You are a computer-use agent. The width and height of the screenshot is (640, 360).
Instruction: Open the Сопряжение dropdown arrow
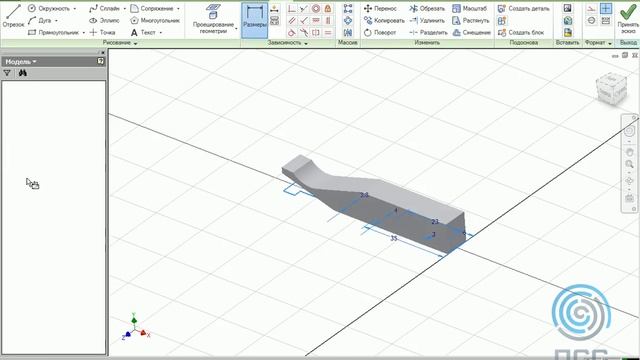pyautogui.click(x=178, y=9)
